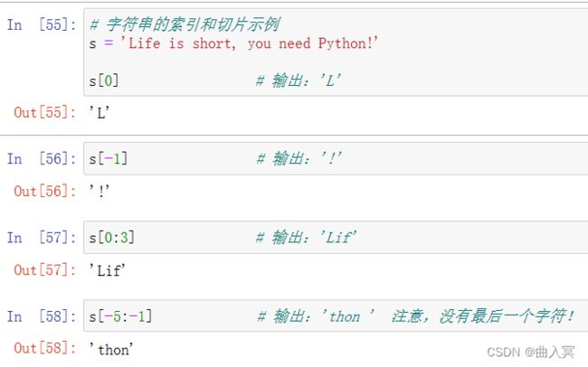This screenshot has width=588, height=367.
Task: Click the In [55]: prompt label
Action: [42, 24]
